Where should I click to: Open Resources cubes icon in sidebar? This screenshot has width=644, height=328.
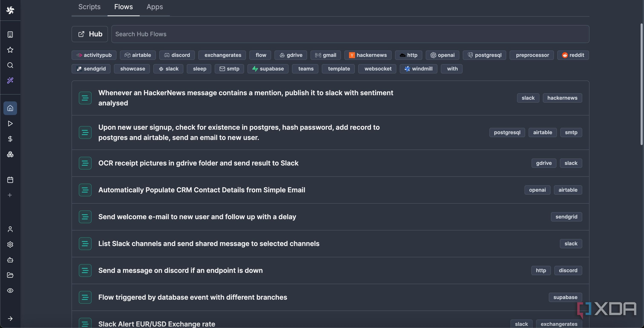(x=10, y=154)
